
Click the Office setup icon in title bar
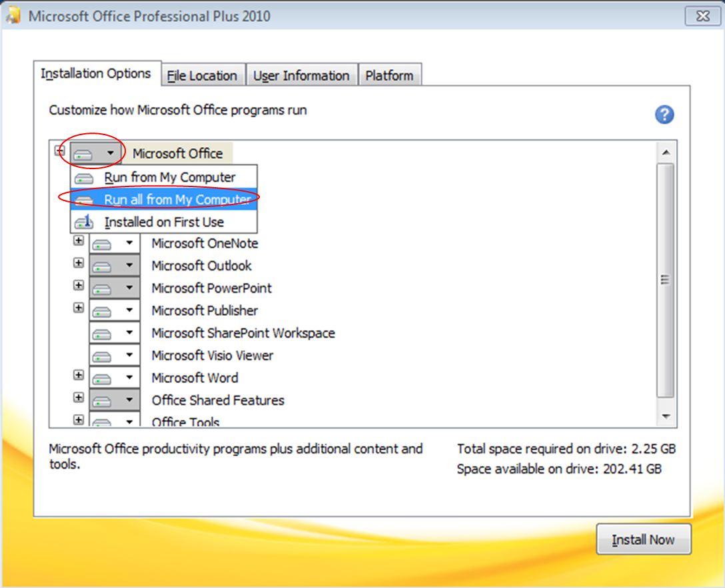point(14,15)
